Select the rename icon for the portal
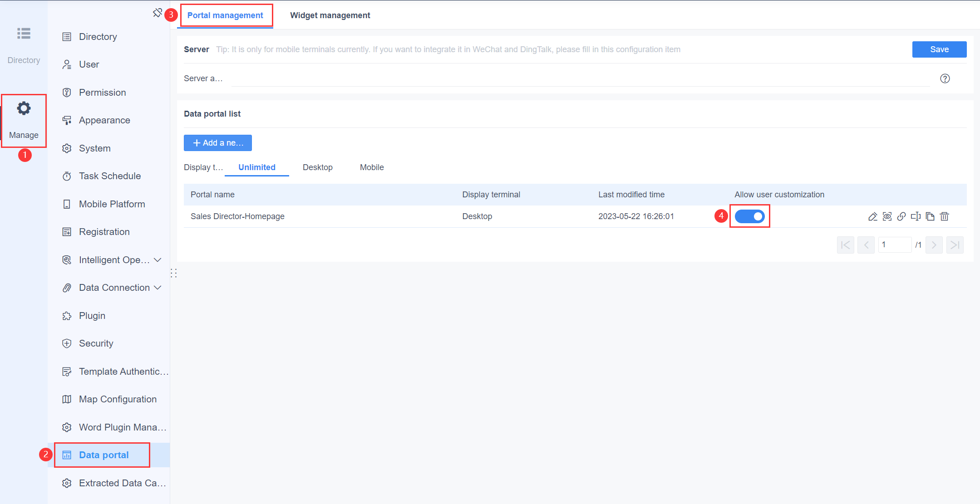 (x=916, y=216)
